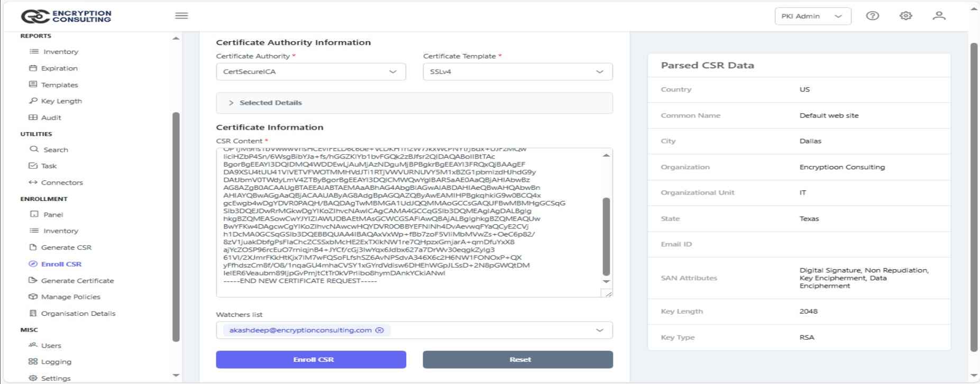Screen dimensions: 980x384
Task: Open Manage Policies menu item
Action: click(70, 297)
